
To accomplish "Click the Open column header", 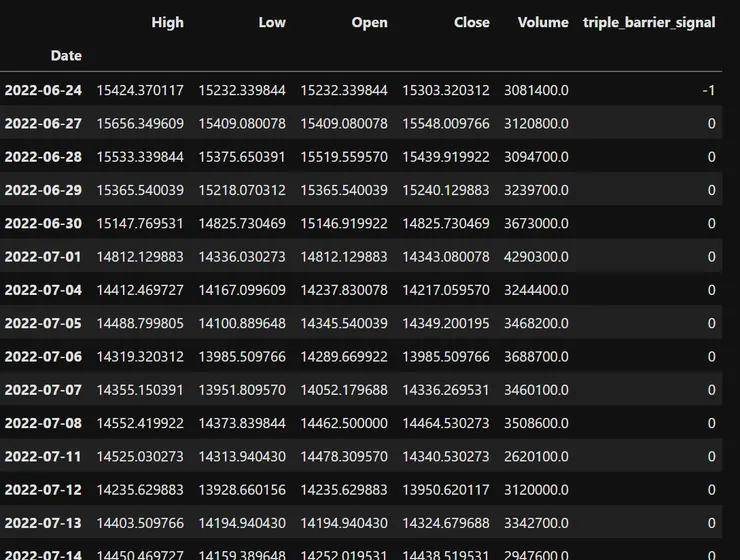I will 369,23.
